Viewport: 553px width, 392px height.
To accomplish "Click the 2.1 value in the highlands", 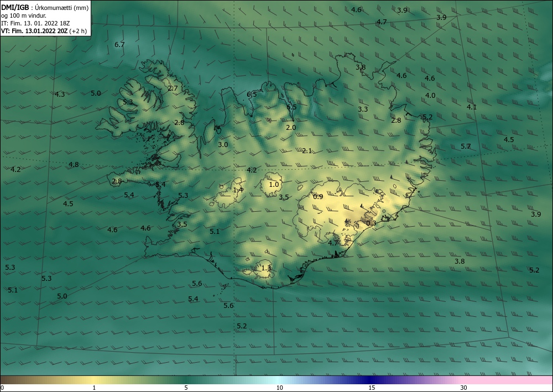I will 307,151.
